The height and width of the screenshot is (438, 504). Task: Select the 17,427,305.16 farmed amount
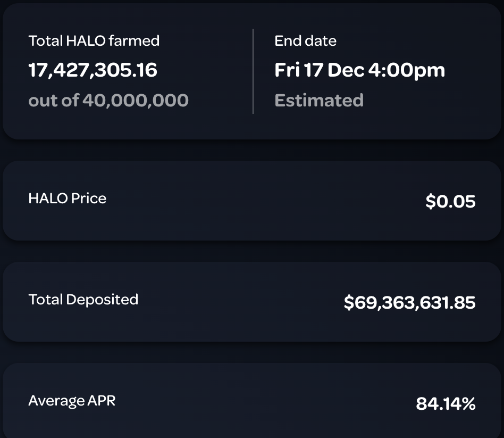click(93, 70)
